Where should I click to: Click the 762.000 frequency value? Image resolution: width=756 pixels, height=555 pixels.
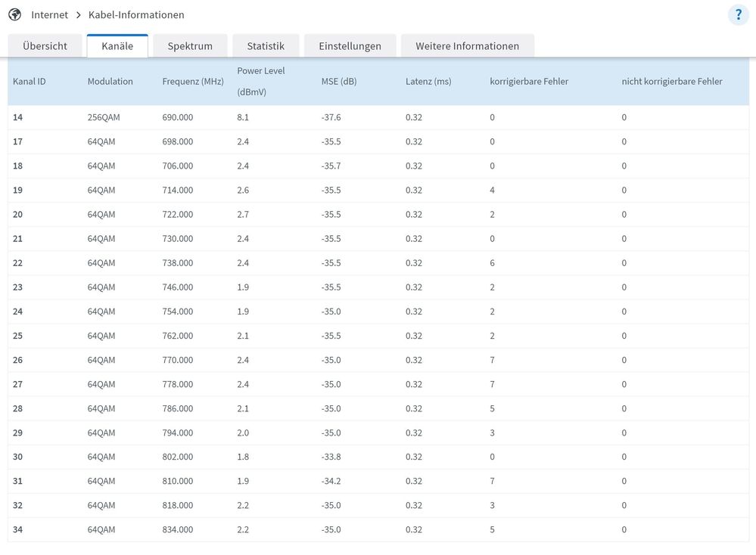(177, 336)
